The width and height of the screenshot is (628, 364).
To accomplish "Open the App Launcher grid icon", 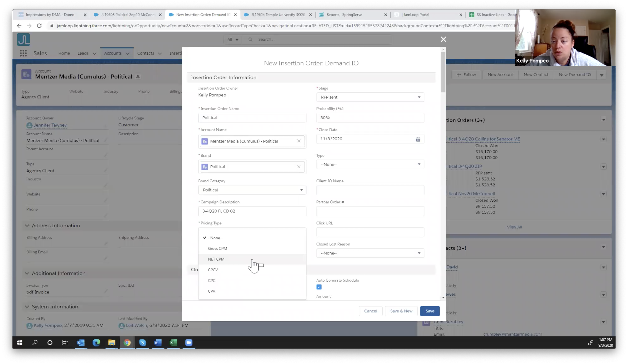I will coord(23,53).
